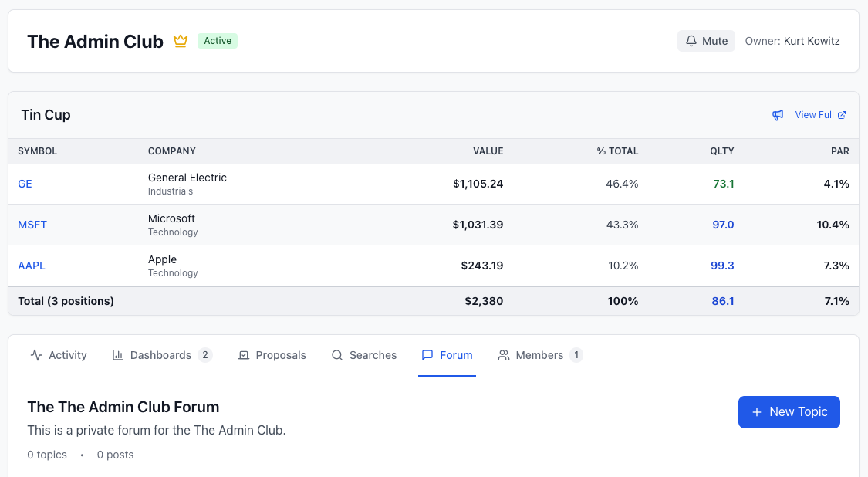The height and width of the screenshot is (477, 868).
Task: Click the Proposals ballot icon
Action: click(x=244, y=355)
